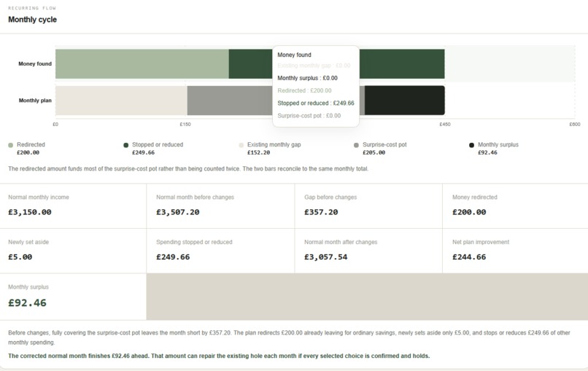Click the note about redirected amount reconciling

pyautogui.click(x=188, y=168)
